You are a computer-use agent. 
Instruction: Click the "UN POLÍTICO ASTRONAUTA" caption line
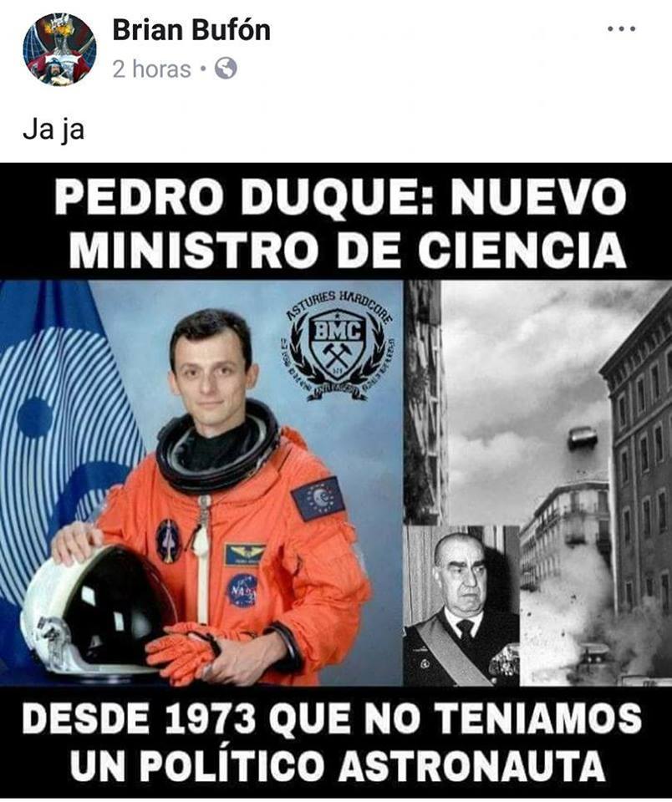click(x=338, y=767)
